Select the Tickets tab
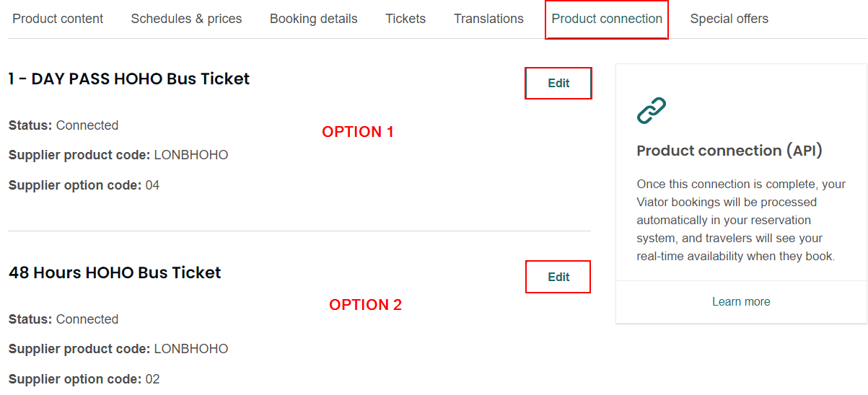 (x=405, y=19)
